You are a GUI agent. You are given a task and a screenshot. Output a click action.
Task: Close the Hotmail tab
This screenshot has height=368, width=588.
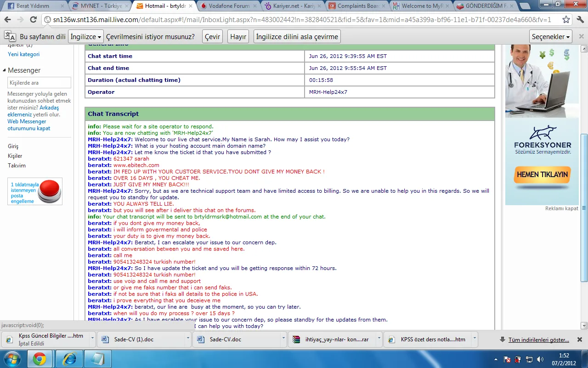tap(191, 6)
